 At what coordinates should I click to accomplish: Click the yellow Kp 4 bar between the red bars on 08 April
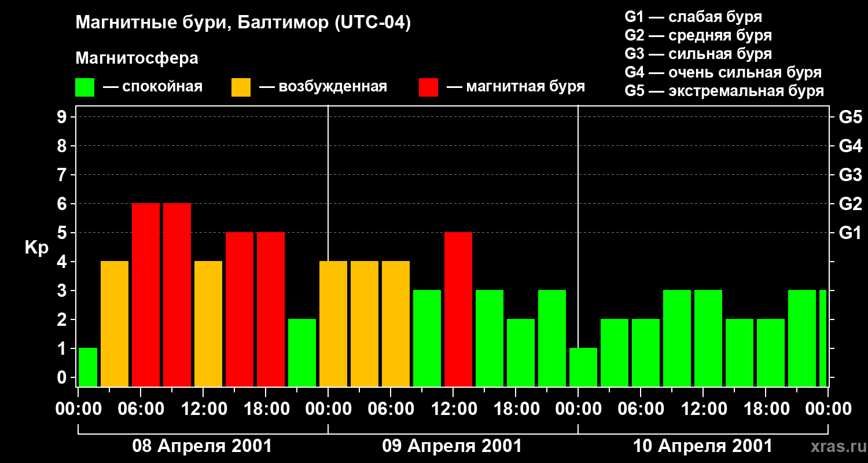pos(208,324)
